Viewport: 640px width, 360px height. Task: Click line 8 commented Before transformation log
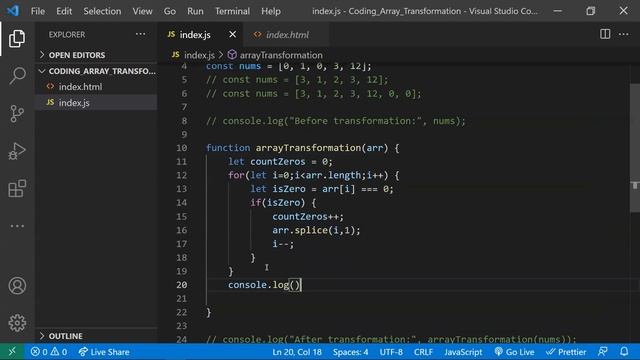coord(336,121)
